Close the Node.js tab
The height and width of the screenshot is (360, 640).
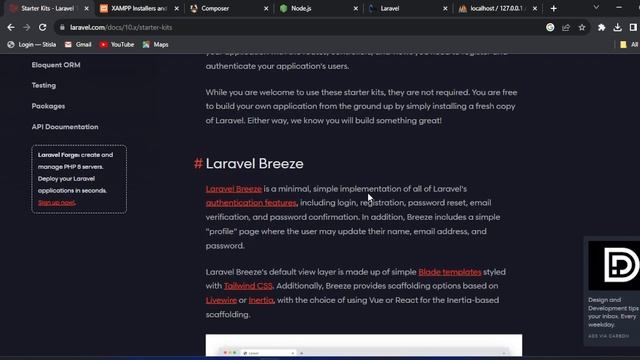[x=356, y=8]
